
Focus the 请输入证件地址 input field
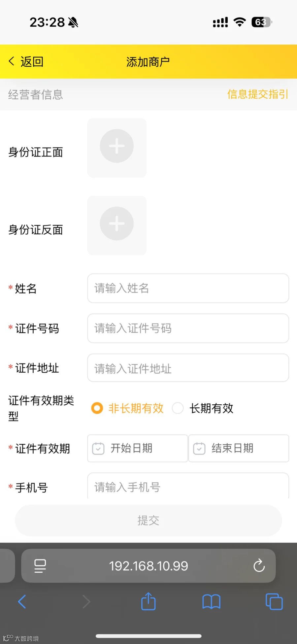point(188,368)
